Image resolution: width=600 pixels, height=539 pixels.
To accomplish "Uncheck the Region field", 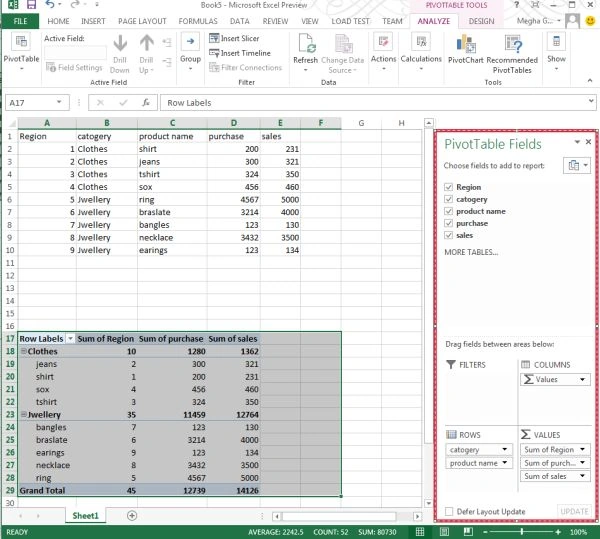I will (x=448, y=187).
